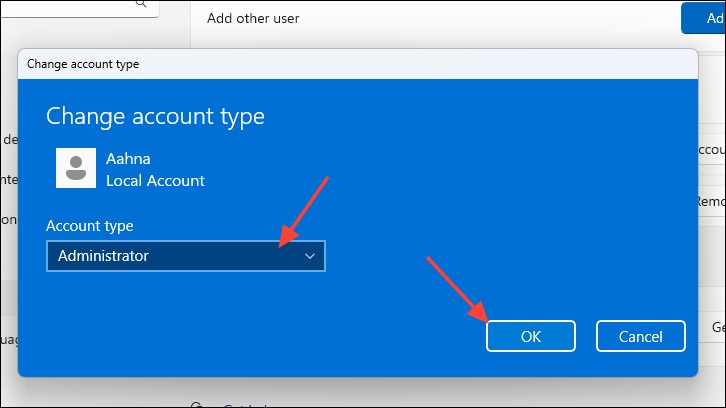
Task: Click the Aahna user avatar picture
Action: 76,168
